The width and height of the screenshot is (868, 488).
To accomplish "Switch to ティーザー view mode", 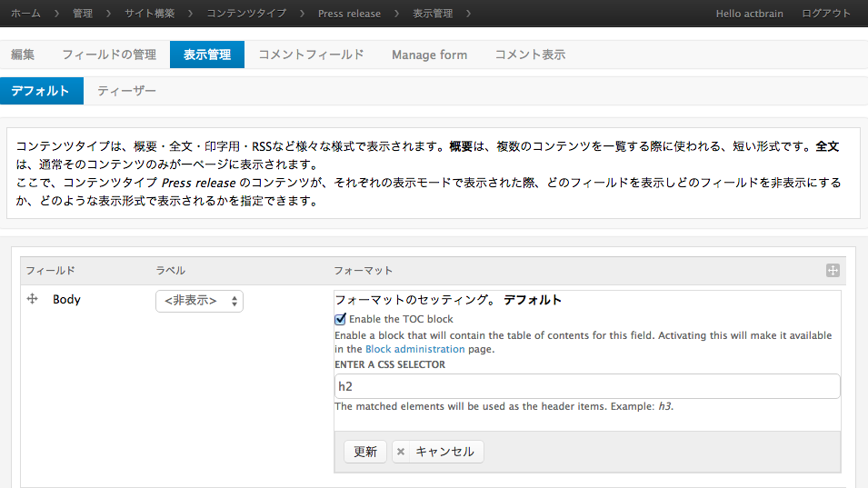I will 126,91.
